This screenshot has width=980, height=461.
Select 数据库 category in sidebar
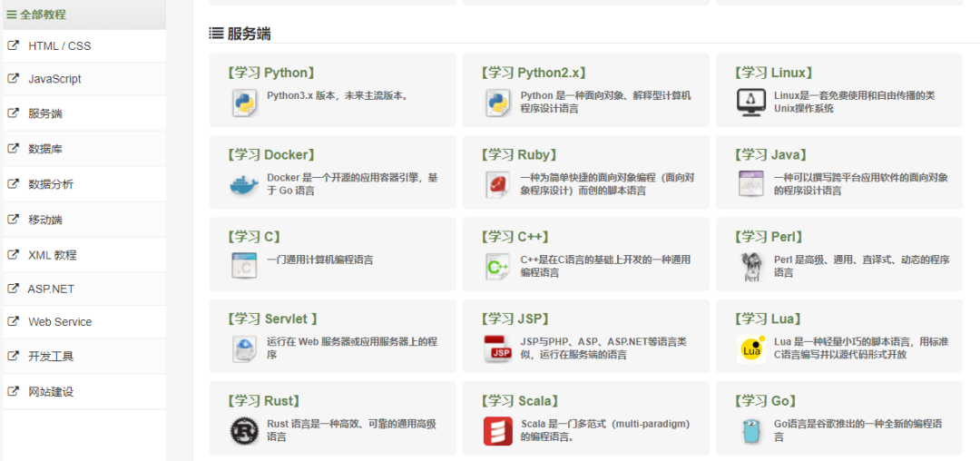tap(84, 148)
